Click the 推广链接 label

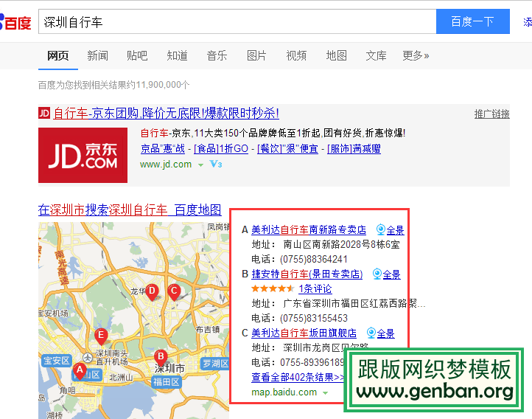(491, 114)
